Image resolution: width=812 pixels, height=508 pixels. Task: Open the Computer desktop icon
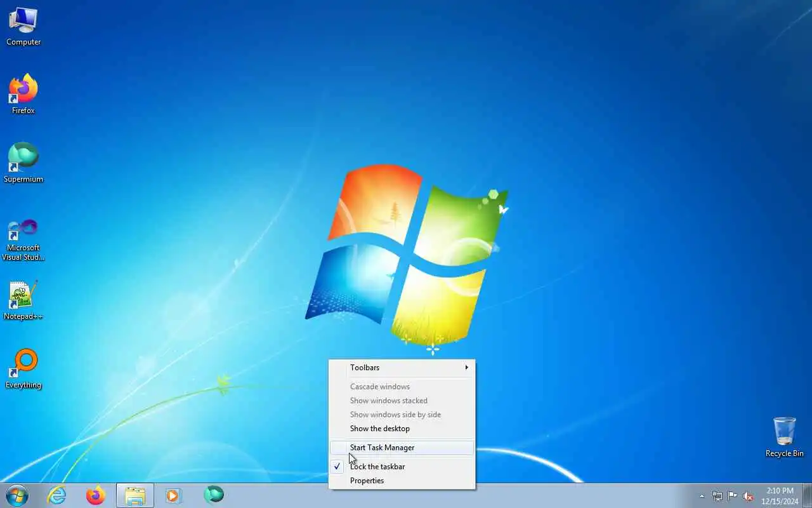coord(23,27)
